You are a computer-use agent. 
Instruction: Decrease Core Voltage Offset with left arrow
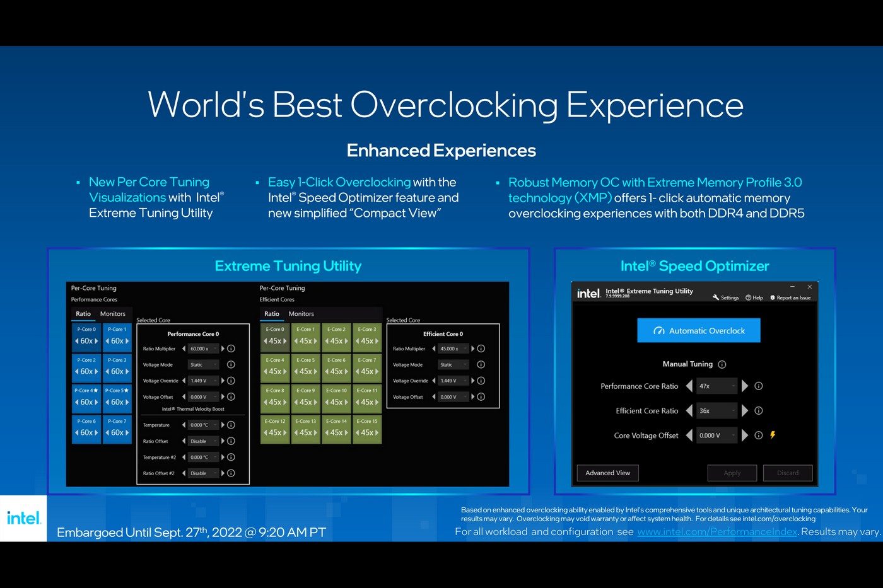tap(689, 435)
